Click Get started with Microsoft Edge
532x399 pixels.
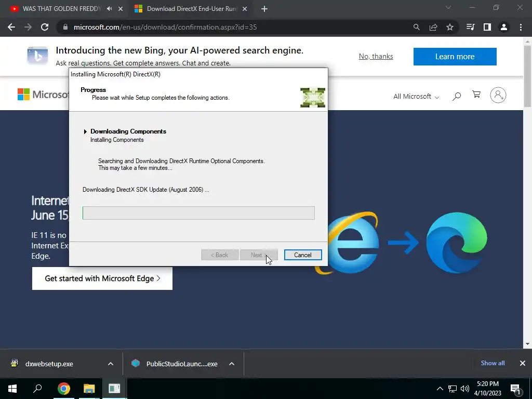[102, 278]
